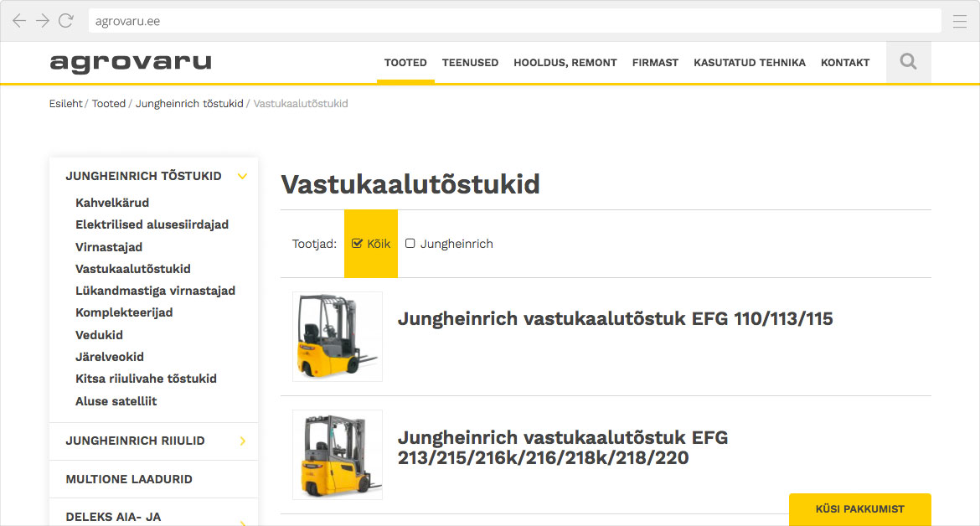The height and width of the screenshot is (526, 980).
Task: Open EFG 110/113/115 forklift thumbnail
Action: (x=338, y=337)
